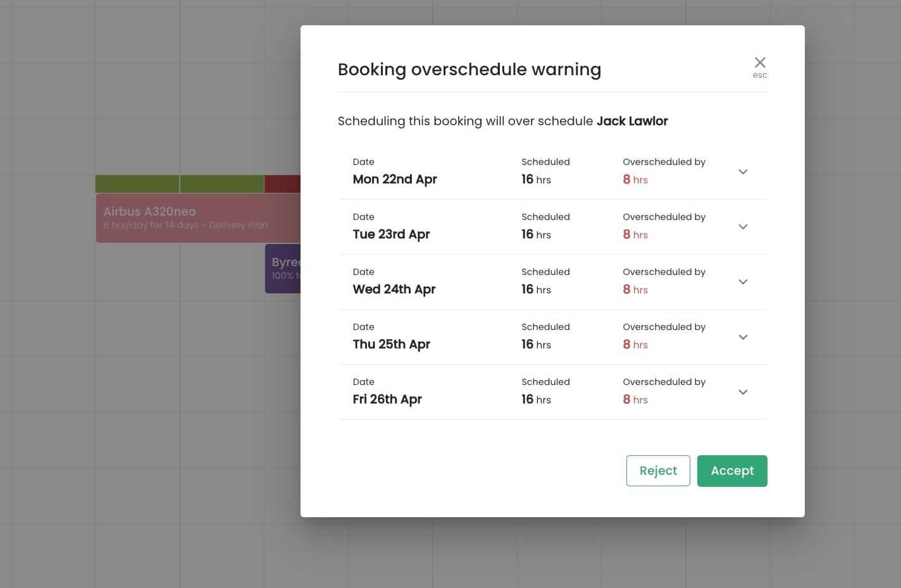Click the 8 hrs/day delivery plan text
Viewport: 901px width, 588px height.
[x=185, y=225]
